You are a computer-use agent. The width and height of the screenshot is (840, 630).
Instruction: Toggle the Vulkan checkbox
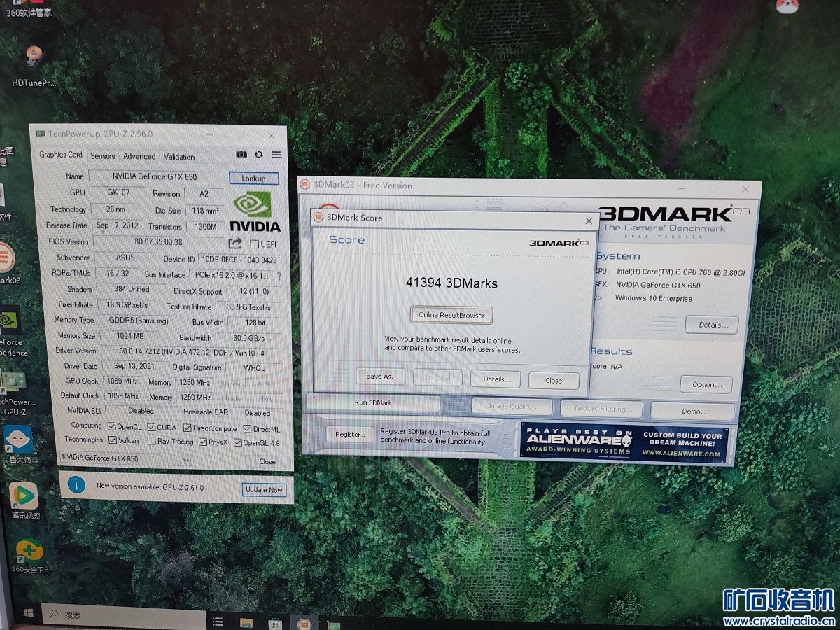pyautogui.click(x=113, y=440)
